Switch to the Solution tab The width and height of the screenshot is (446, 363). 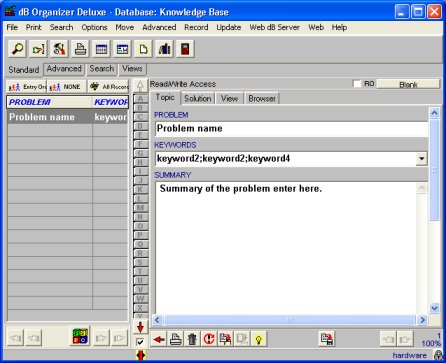point(198,99)
